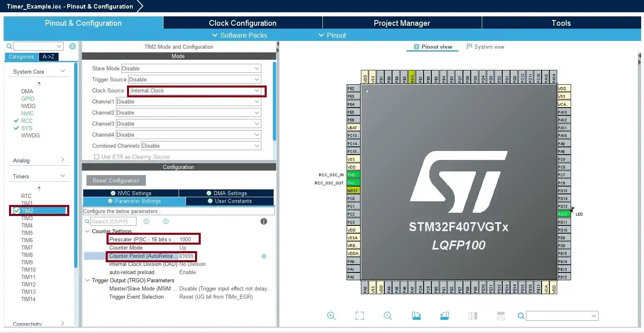
Task: Zoom in on the chip pinout
Action: click(x=331, y=316)
